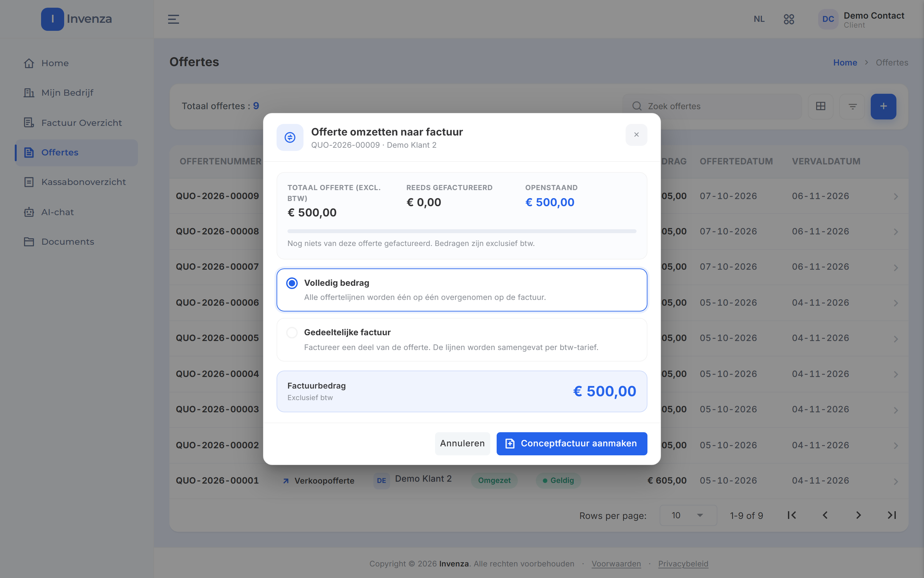Go to the previous page arrow
The image size is (924, 578).
coord(825,515)
